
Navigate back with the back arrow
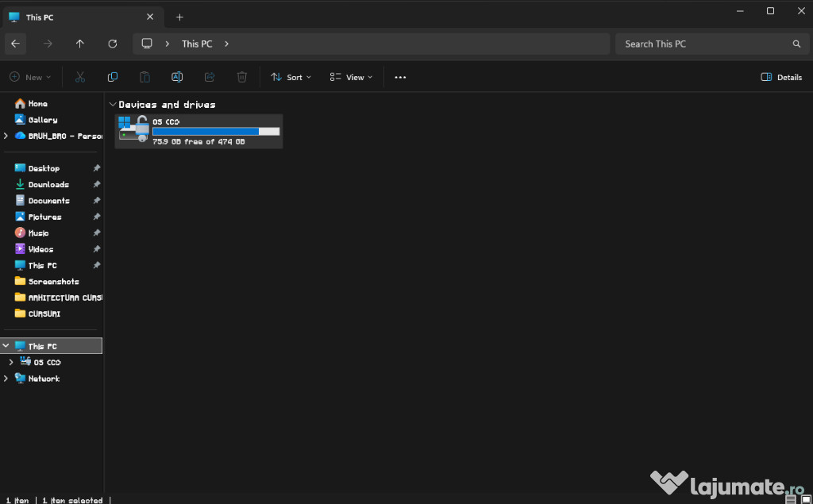tap(15, 44)
